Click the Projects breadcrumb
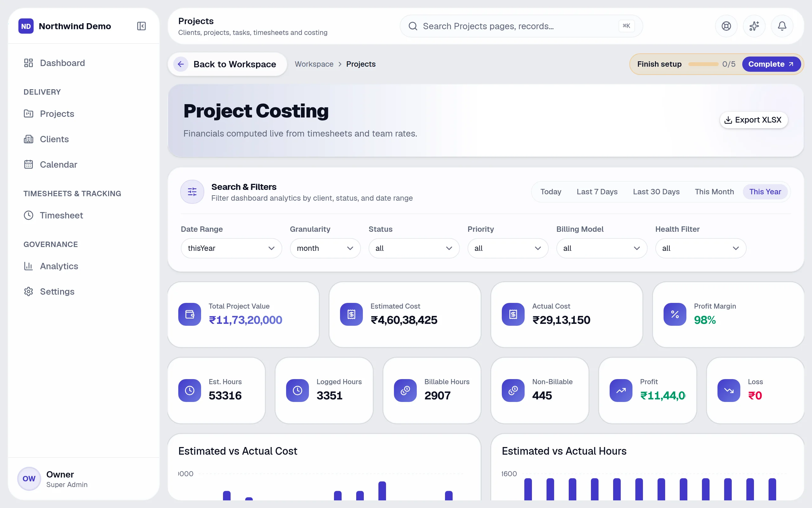Screen dimensions: 812x508 pyautogui.click(x=361, y=64)
